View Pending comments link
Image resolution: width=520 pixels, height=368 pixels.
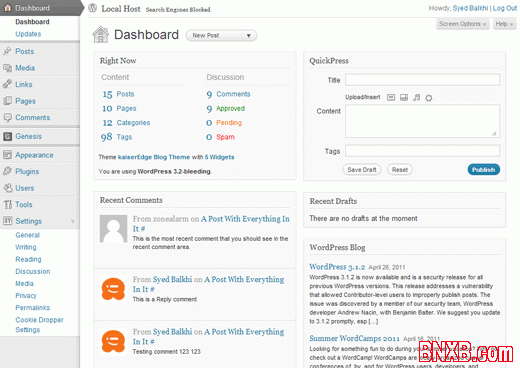[229, 123]
